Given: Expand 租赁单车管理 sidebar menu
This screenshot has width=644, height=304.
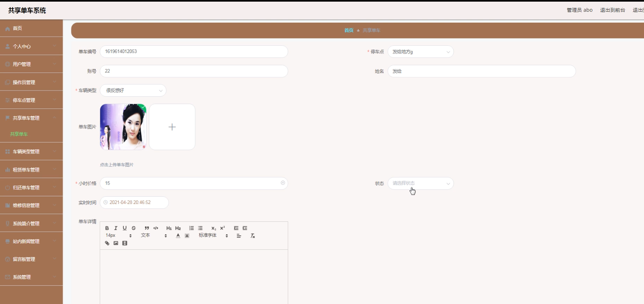Looking at the screenshot, I should coord(31,170).
